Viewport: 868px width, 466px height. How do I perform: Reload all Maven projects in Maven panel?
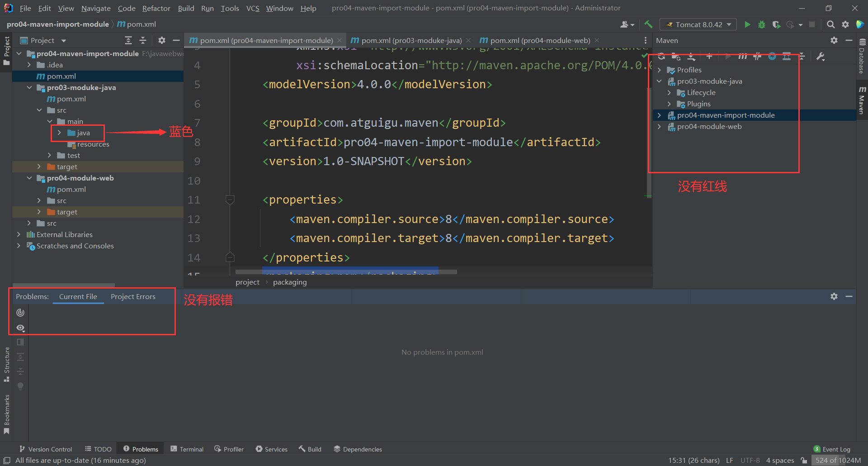661,57
